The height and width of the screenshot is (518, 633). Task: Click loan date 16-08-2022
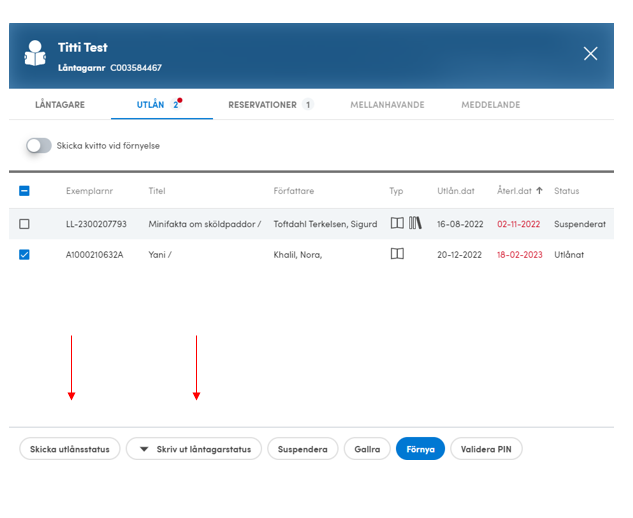click(x=460, y=224)
